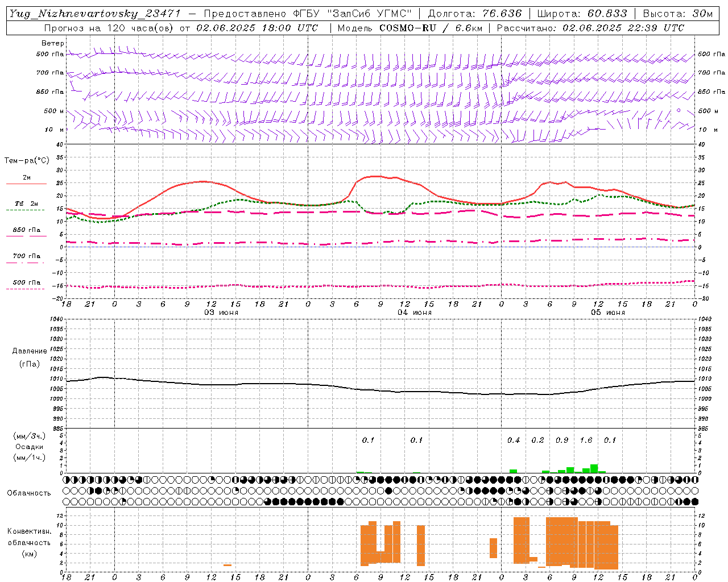
Task: Select the 700 гПа temperature legend entry
Action: [x=26, y=256]
